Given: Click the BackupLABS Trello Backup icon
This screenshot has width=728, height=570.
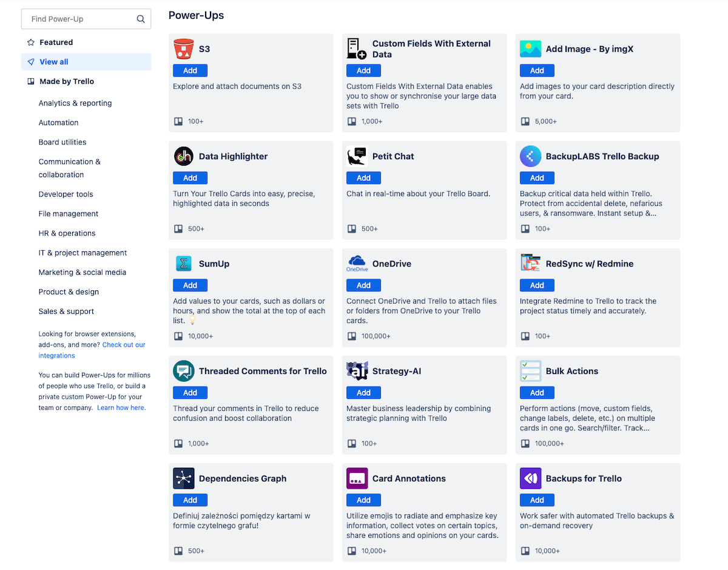Looking at the screenshot, I should coord(531,156).
